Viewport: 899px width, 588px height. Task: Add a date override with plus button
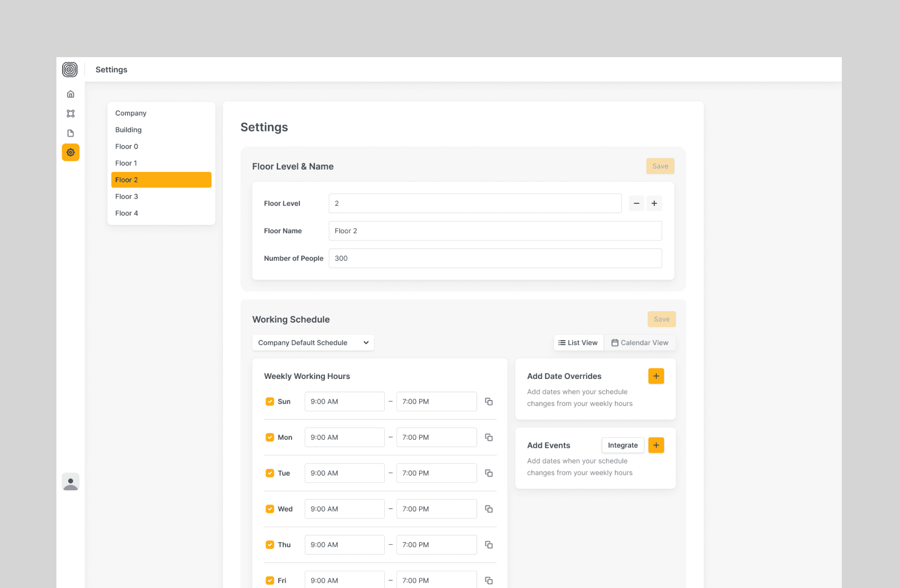656,376
